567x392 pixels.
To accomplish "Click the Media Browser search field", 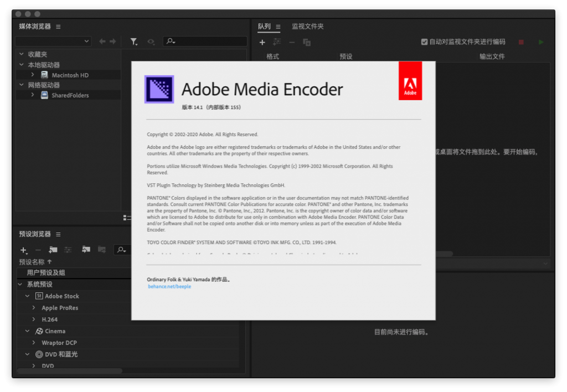I will pyautogui.click(x=205, y=41).
